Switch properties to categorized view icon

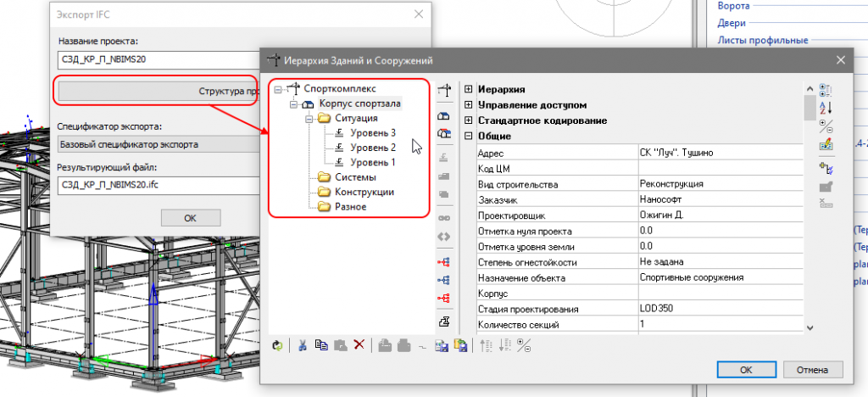[x=826, y=90]
